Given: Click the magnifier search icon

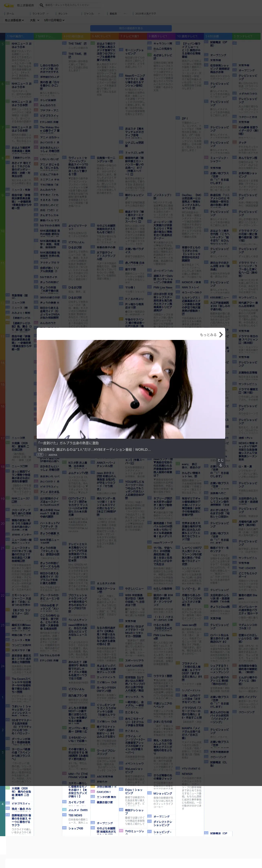Looking at the screenshot, I should [41, 5].
